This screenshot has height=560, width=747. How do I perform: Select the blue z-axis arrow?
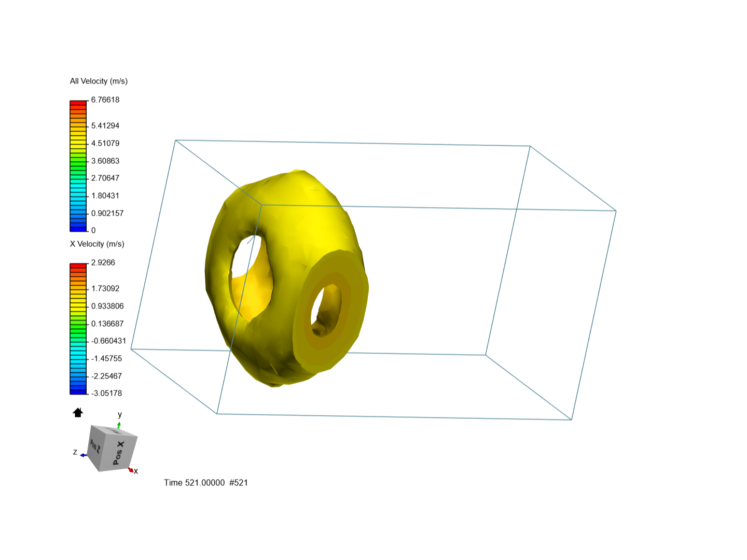click(x=83, y=455)
